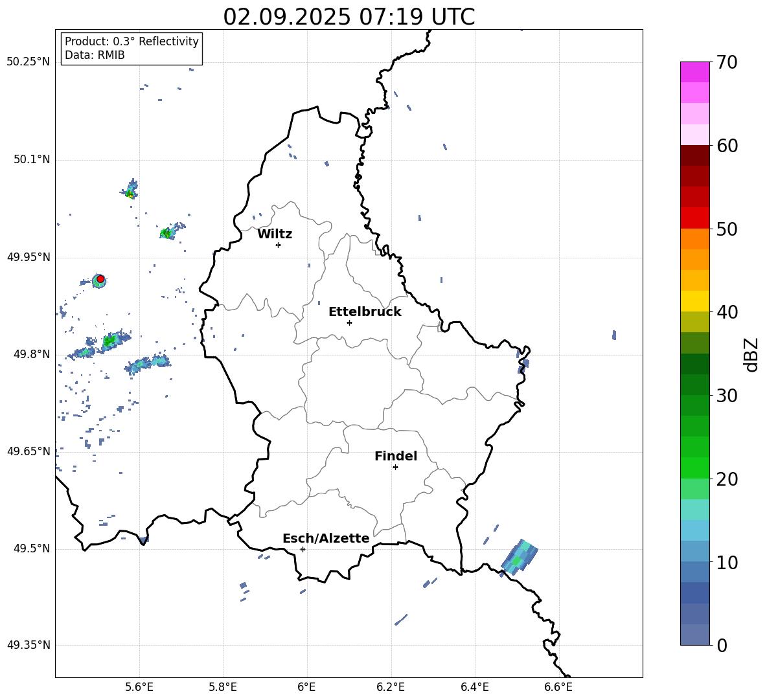Click the 49.5°N latitude label

click(x=32, y=548)
